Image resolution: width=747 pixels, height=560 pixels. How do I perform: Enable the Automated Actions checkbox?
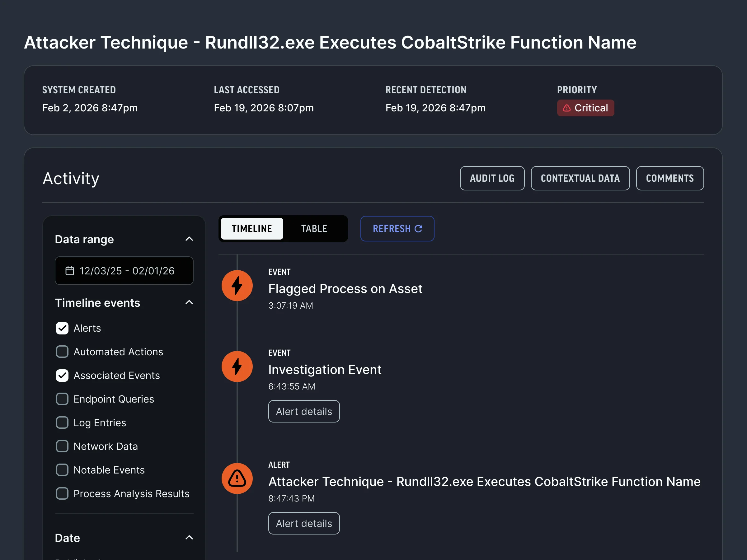point(62,352)
